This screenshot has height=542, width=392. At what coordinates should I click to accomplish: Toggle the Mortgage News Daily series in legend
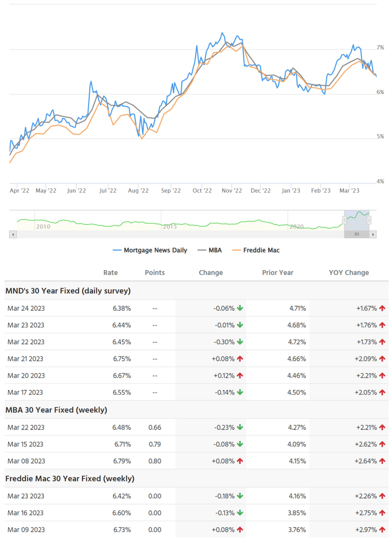tap(149, 250)
